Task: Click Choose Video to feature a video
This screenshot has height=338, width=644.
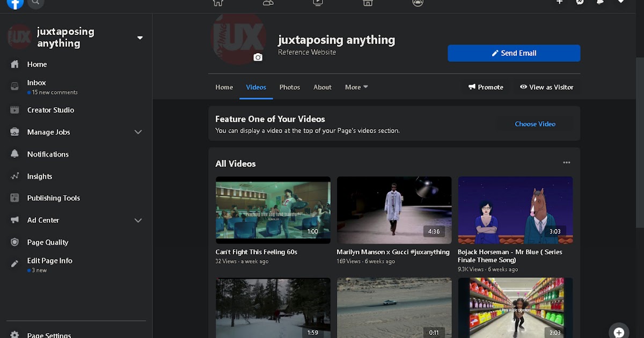Action: [535, 124]
